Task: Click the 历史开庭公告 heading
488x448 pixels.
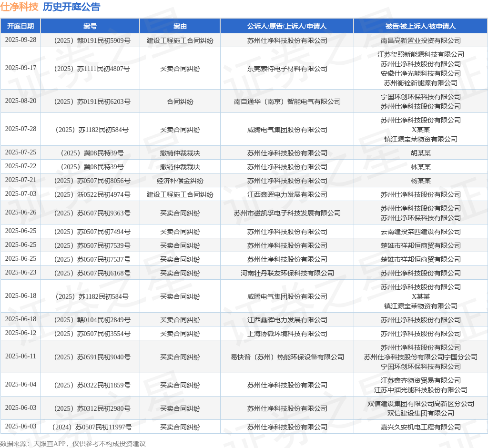Action: coord(71,7)
